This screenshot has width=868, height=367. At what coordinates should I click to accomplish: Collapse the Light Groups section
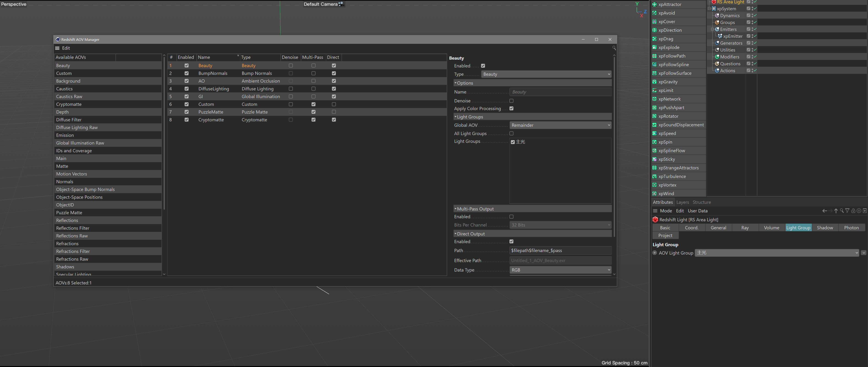point(455,117)
